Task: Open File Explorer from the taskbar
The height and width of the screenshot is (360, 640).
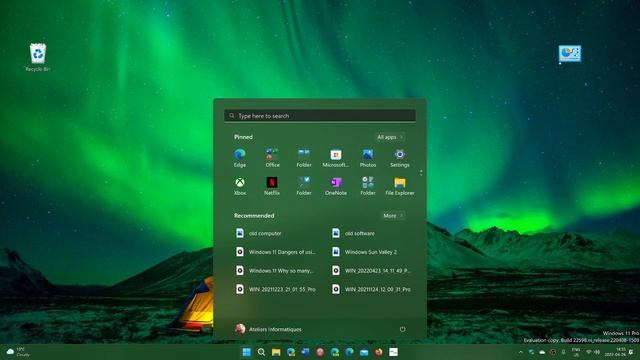Action: pos(276,352)
